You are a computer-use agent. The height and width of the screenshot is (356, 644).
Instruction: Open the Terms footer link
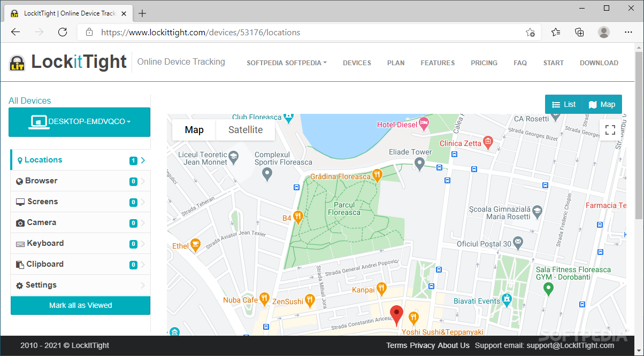click(397, 345)
